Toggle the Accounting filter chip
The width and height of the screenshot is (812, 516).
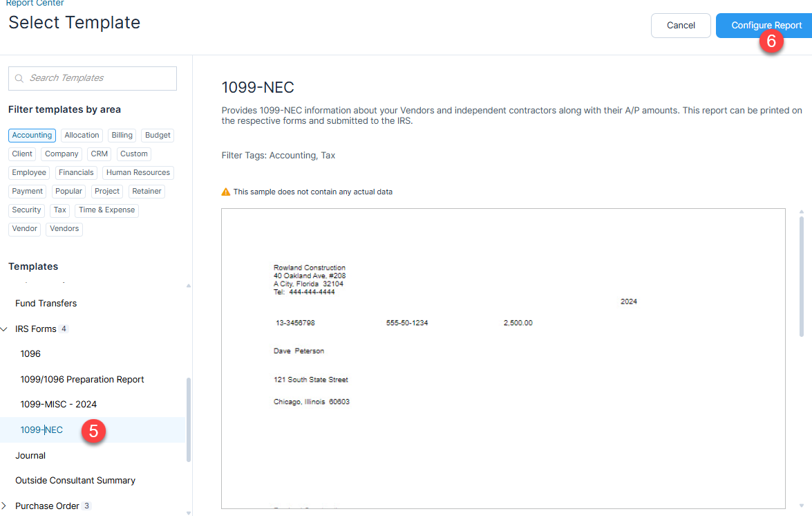pyautogui.click(x=32, y=135)
